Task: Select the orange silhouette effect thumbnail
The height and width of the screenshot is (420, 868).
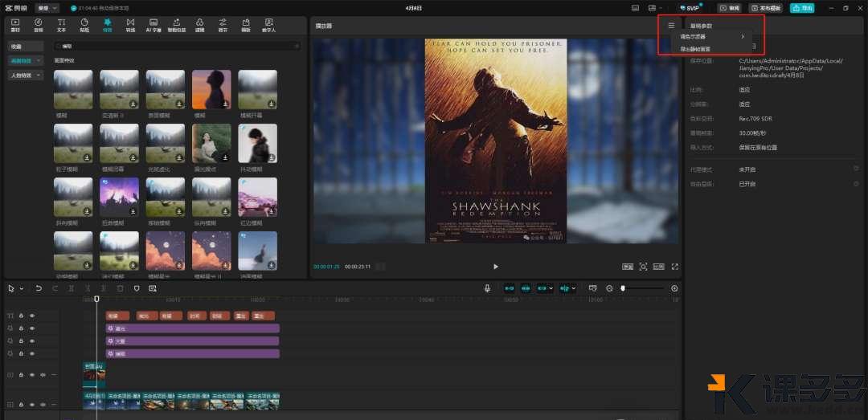Action: [x=211, y=89]
